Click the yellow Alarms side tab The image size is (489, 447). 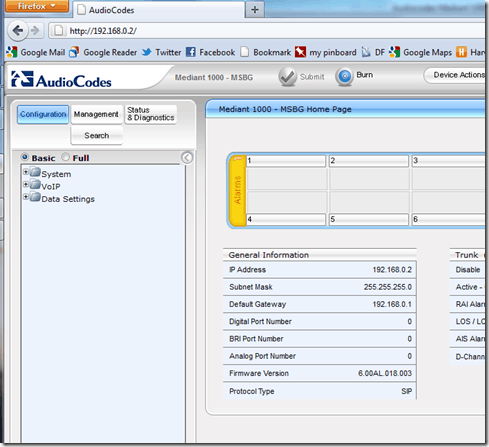coord(238,190)
